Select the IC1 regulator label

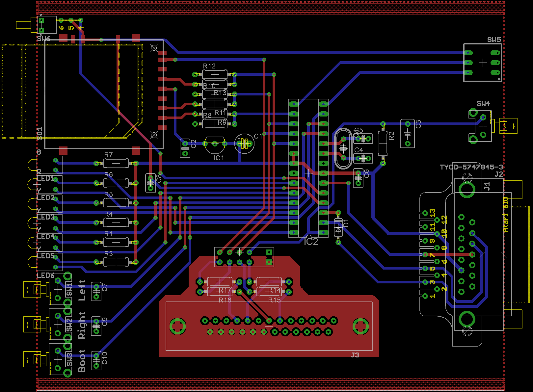point(219,158)
